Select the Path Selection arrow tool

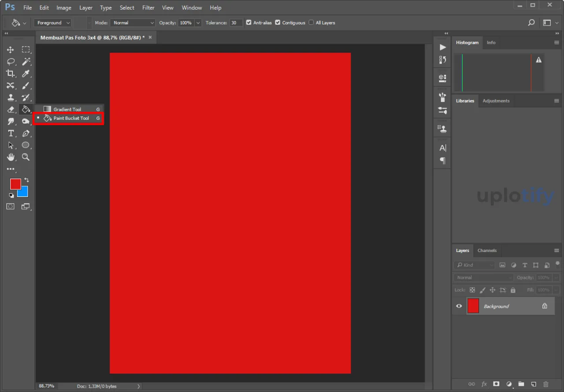(11, 145)
